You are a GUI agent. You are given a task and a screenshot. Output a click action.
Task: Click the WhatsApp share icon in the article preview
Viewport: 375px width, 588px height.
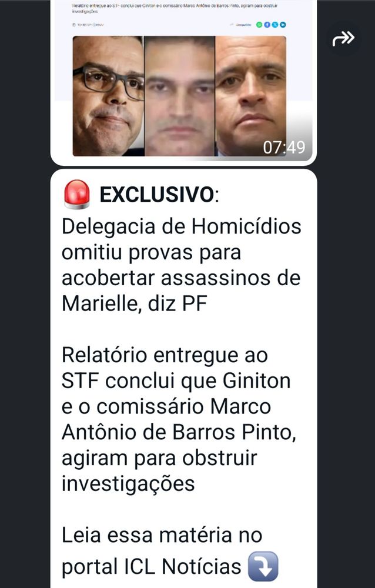pos(259,25)
